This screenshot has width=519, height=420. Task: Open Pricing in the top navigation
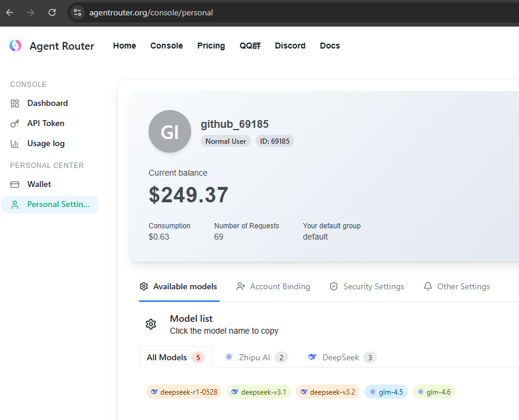[x=211, y=46]
